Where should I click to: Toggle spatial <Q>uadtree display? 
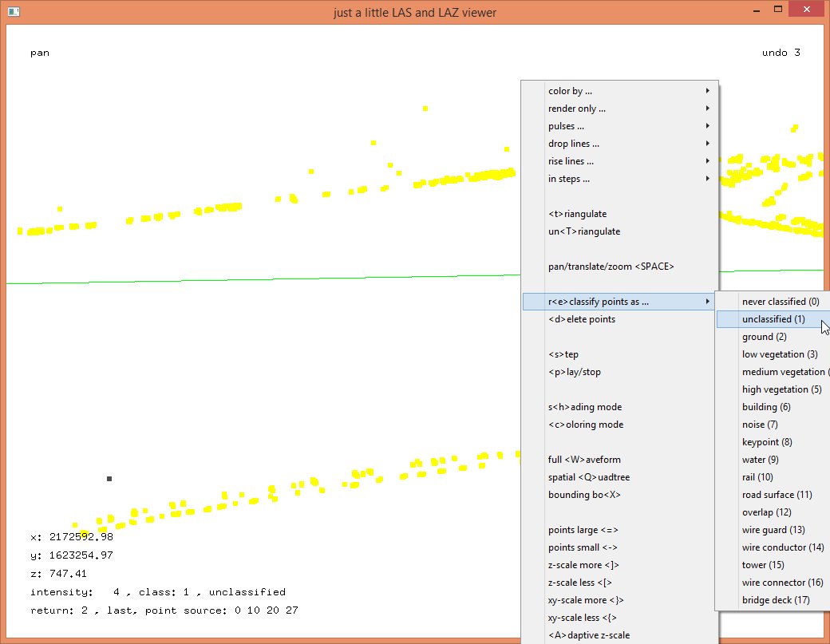pos(589,477)
